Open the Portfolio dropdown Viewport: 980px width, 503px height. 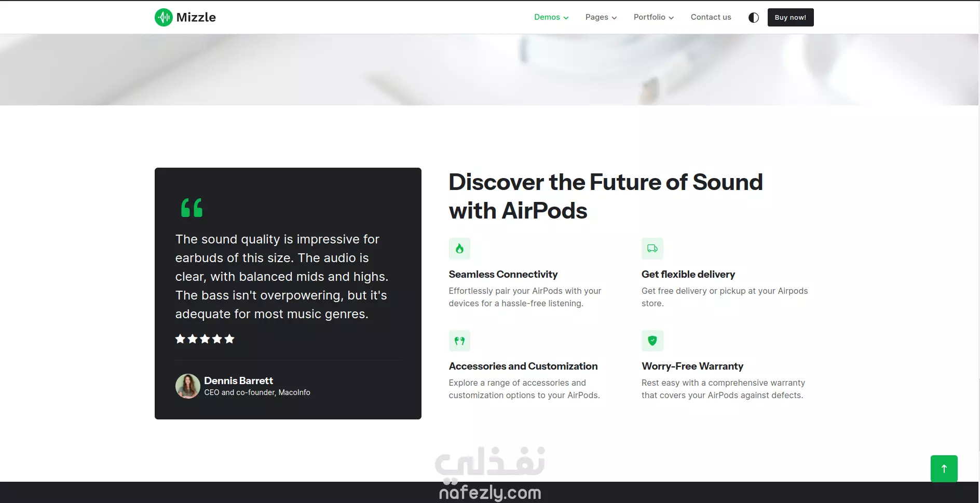(x=654, y=17)
